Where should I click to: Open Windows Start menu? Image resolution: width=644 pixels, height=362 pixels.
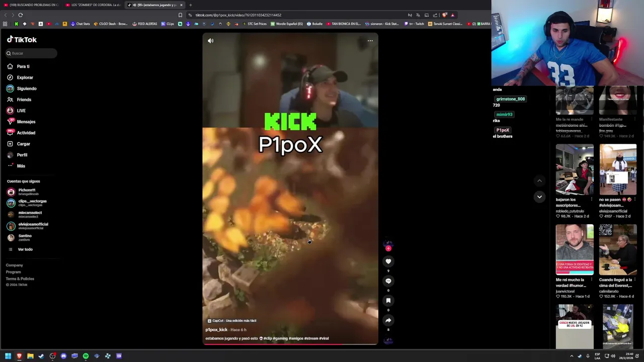tap(8, 356)
